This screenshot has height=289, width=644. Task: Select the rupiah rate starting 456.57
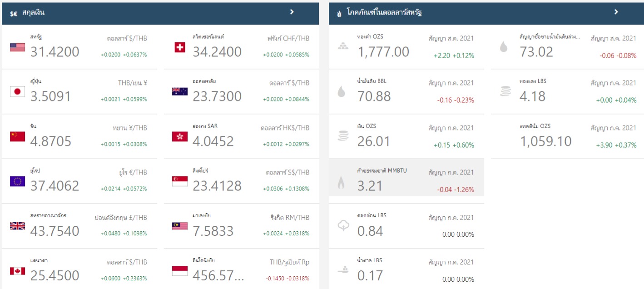point(218,275)
